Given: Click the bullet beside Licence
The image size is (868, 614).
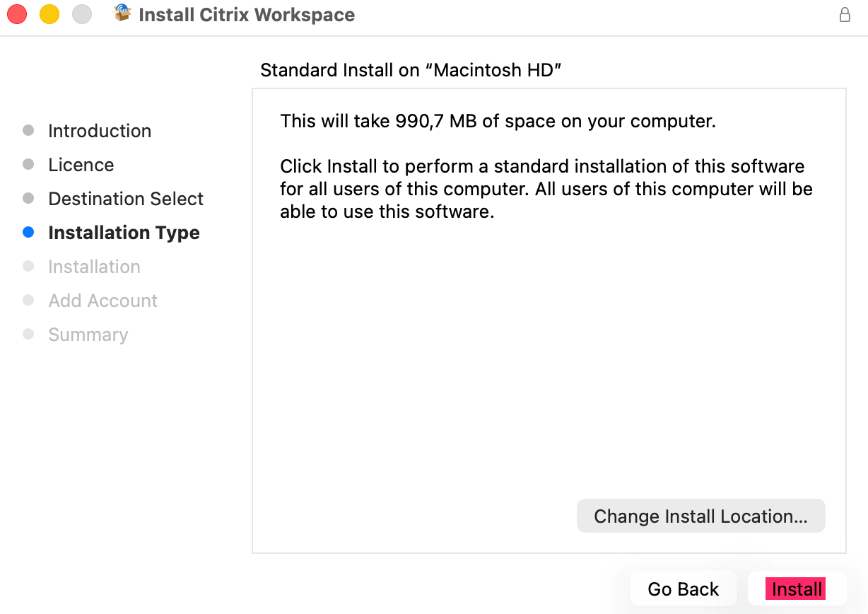Looking at the screenshot, I should [x=28, y=164].
